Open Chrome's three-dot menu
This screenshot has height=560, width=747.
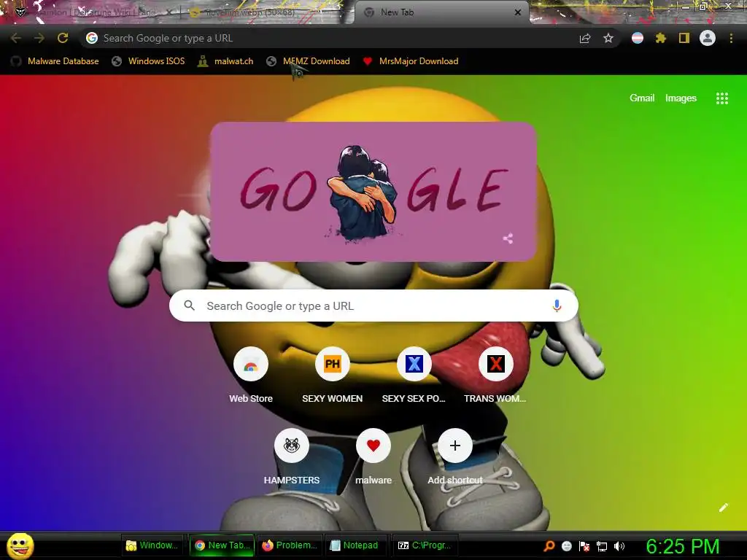pyautogui.click(x=731, y=38)
